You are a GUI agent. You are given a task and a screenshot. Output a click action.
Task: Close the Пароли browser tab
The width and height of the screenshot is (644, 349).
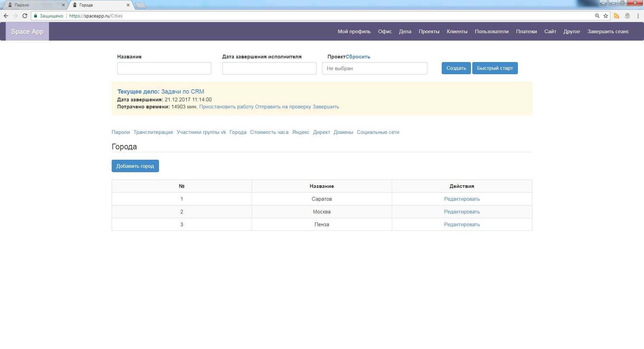(x=63, y=5)
